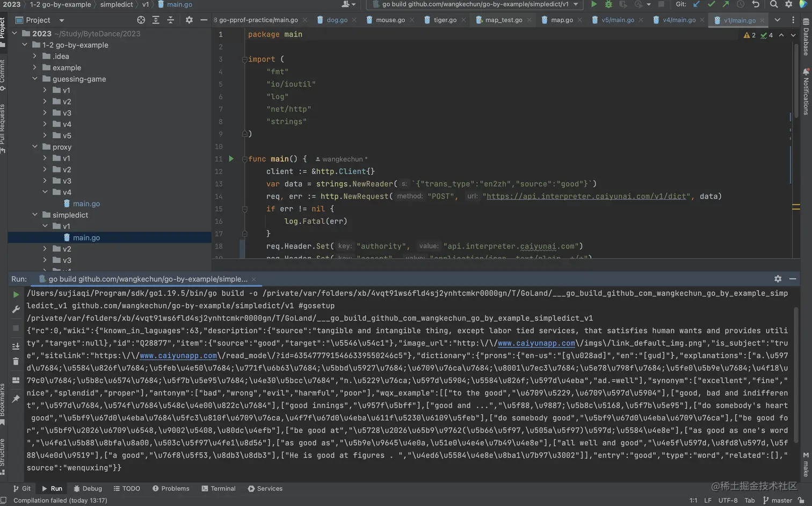The width and height of the screenshot is (812, 506).
Task: Click LF line separator in status bar
Action: [708, 500]
